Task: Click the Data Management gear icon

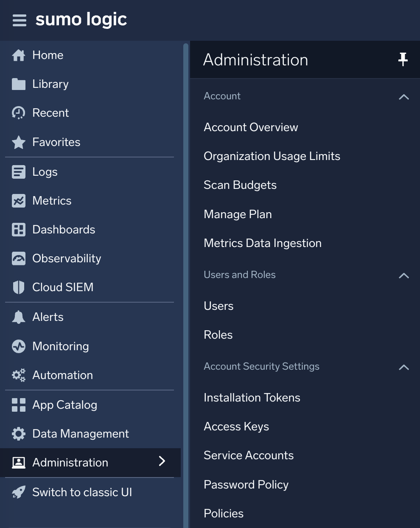Action: coord(19,434)
